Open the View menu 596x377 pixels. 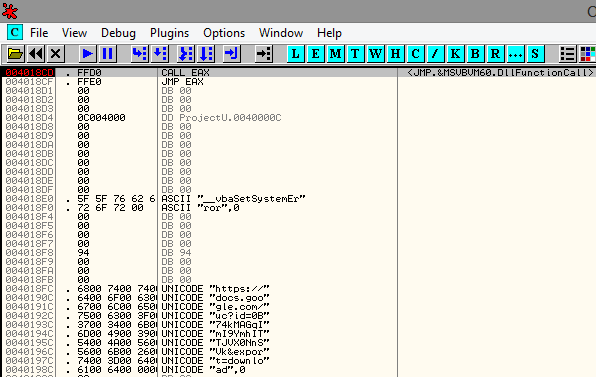point(74,33)
